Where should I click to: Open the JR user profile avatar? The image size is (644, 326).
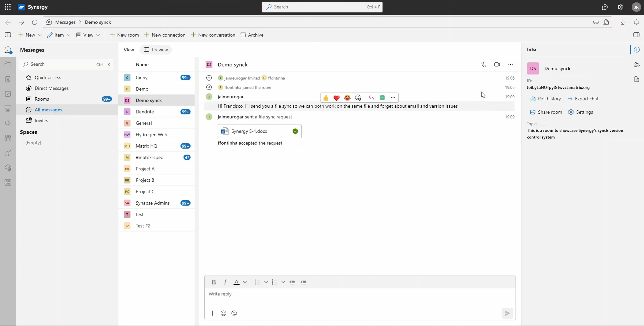[x=636, y=7]
